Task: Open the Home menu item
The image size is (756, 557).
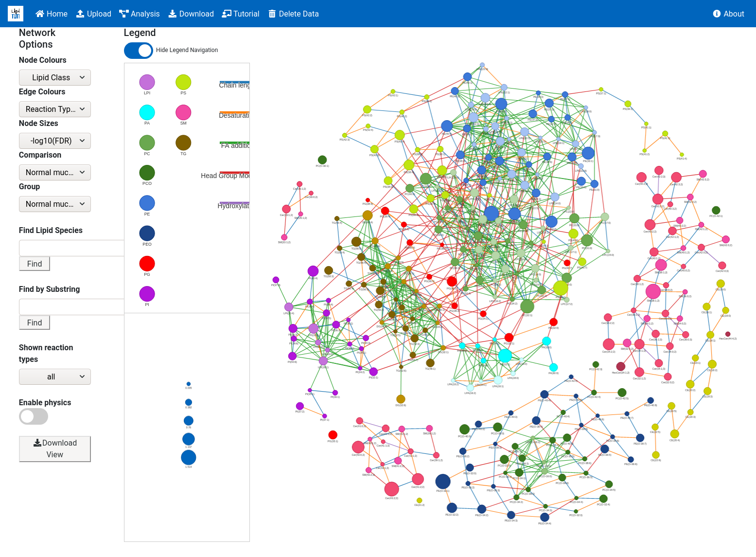Action: point(52,14)
